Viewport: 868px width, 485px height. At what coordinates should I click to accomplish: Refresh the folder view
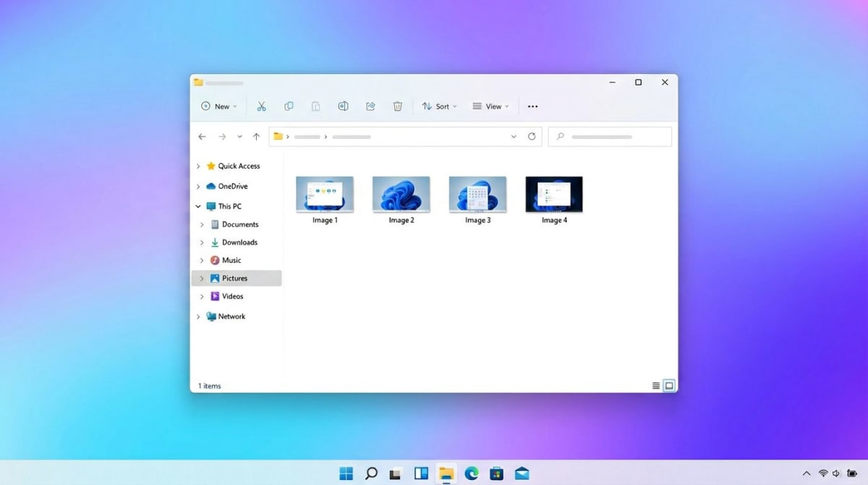coord(532,136)
